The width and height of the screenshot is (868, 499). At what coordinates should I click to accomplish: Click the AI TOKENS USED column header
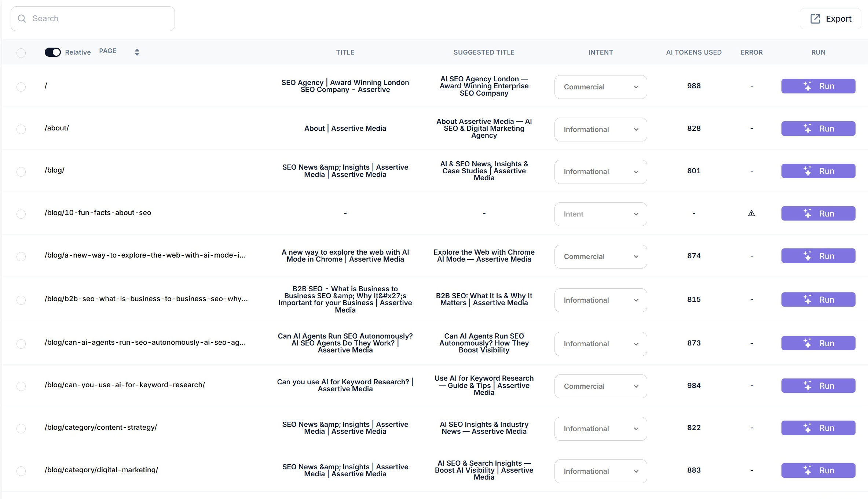[x=694, y=52]
